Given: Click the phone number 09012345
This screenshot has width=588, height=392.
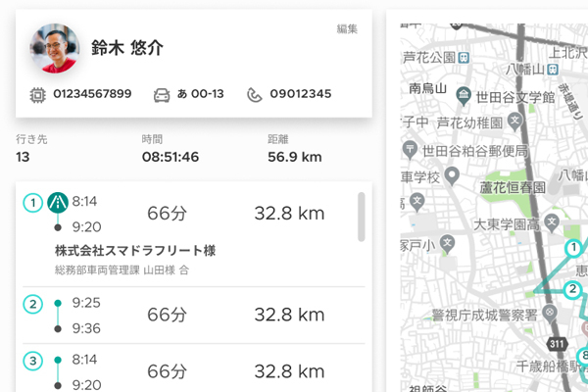Looking at the screenshot, I should pos(301,94).
